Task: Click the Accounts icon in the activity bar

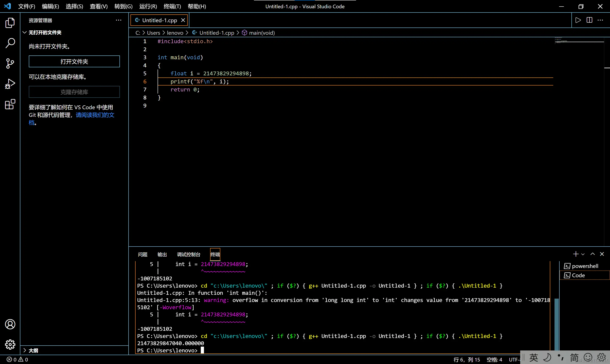Action: click(x=10, y=324)
